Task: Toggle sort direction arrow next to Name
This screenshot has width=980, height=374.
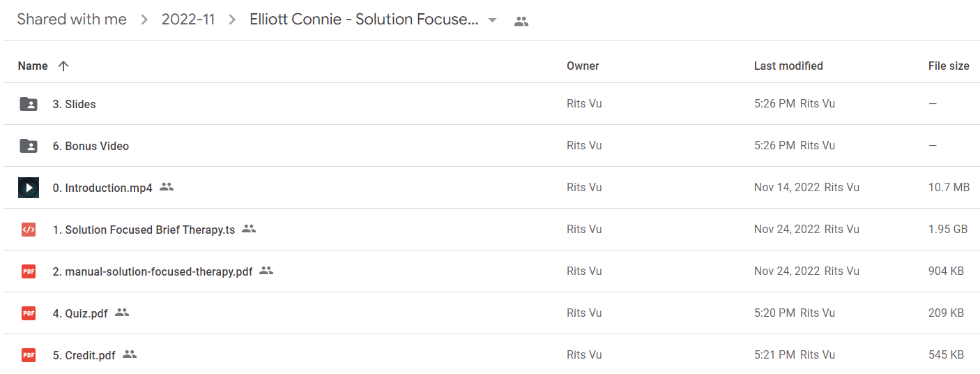Action: (63, 66)
